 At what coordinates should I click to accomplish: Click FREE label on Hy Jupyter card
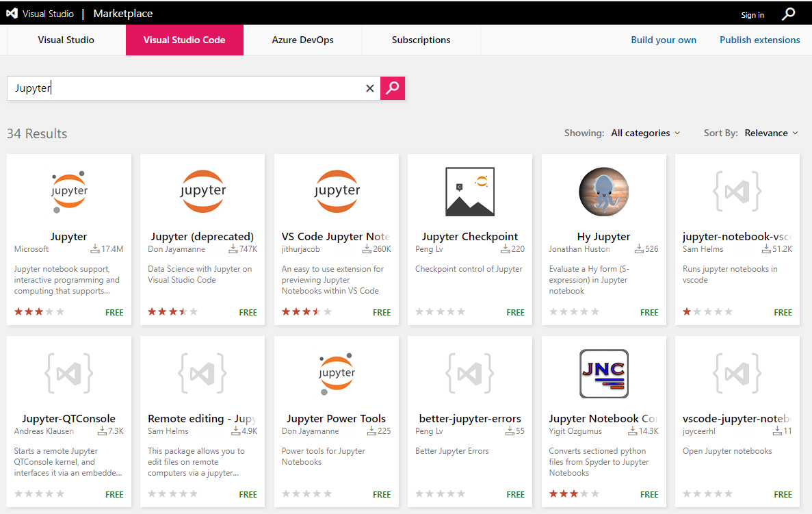coord(649,313)
